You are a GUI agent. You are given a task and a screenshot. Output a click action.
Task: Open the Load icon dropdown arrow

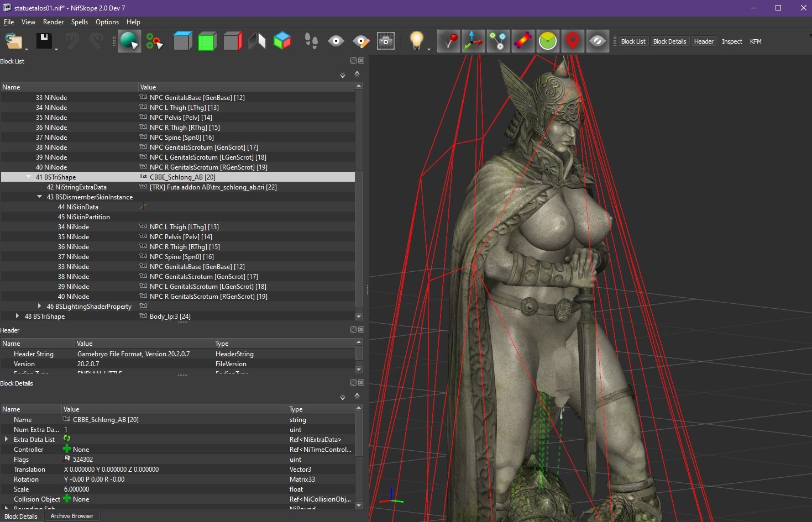click(27, 49)
